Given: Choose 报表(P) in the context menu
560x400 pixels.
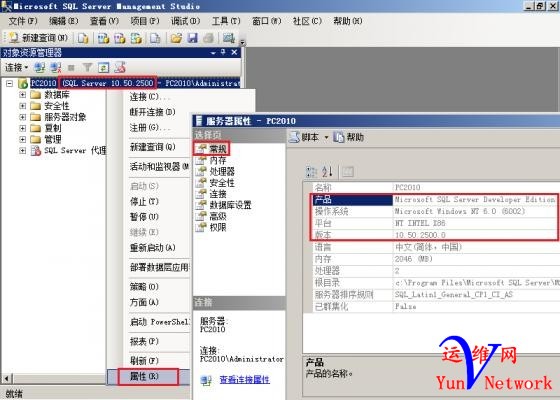Looking at the screenshot, I should click(144, 341).
